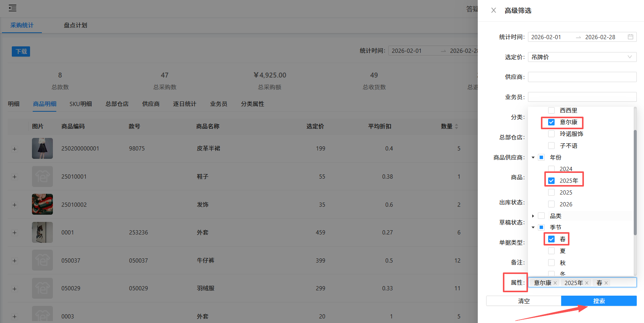
Task: Check the 子不语 option
Action: pos(551,146)
